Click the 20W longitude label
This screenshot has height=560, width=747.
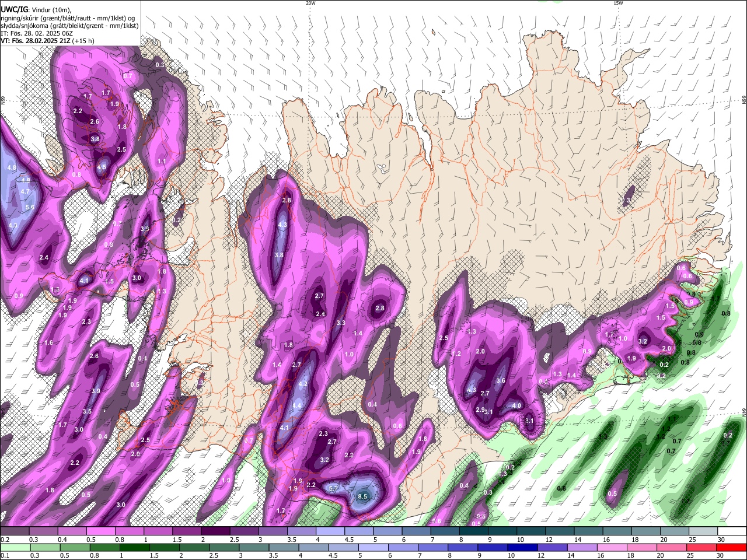click(x=311, y=3)
